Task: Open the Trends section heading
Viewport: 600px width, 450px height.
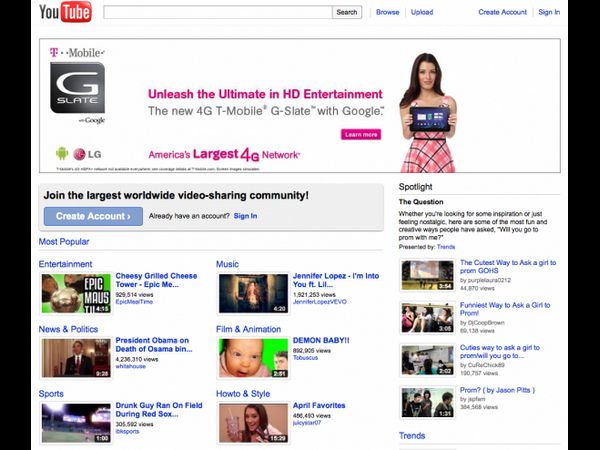Action: pyautogui.click(x=412, y=436)
